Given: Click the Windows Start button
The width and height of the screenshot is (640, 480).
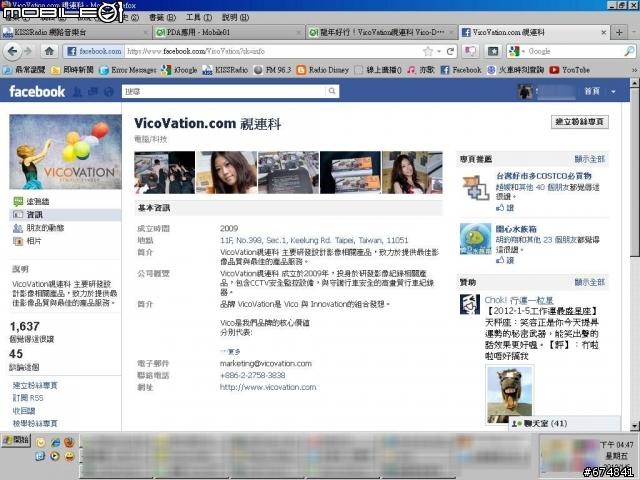Looking at the screenshot, I should click(16, 440).
